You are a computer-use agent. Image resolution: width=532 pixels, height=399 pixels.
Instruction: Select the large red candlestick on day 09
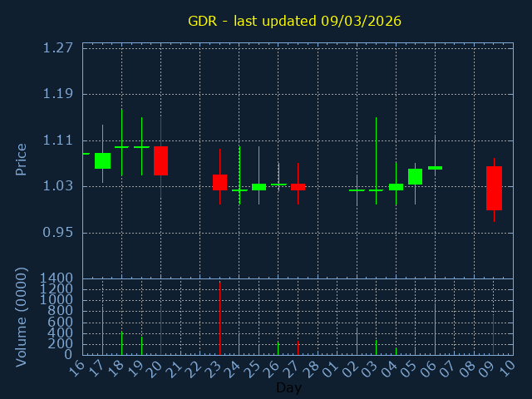(x=494, y=188)
